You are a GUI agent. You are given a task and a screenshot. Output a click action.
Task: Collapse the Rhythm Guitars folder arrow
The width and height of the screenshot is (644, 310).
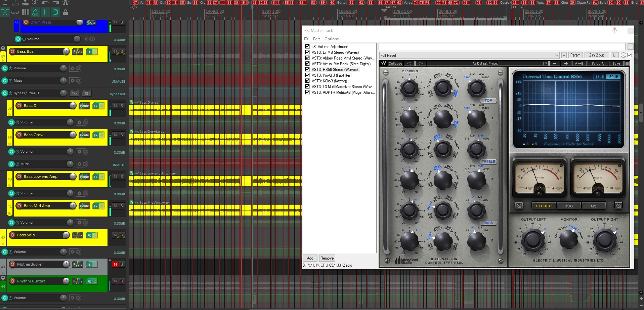point(3,278)
